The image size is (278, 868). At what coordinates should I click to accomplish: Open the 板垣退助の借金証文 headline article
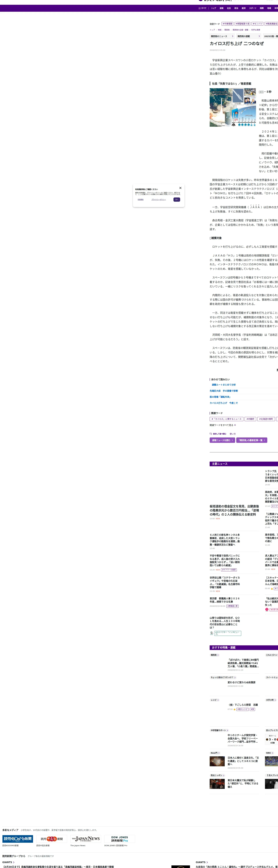click(x=234, y=511)
